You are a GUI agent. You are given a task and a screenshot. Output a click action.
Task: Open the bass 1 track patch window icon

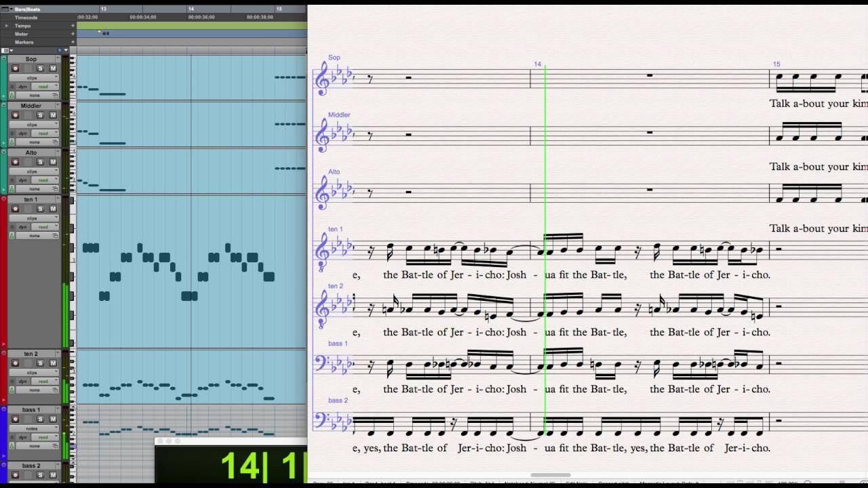(56, 446)
